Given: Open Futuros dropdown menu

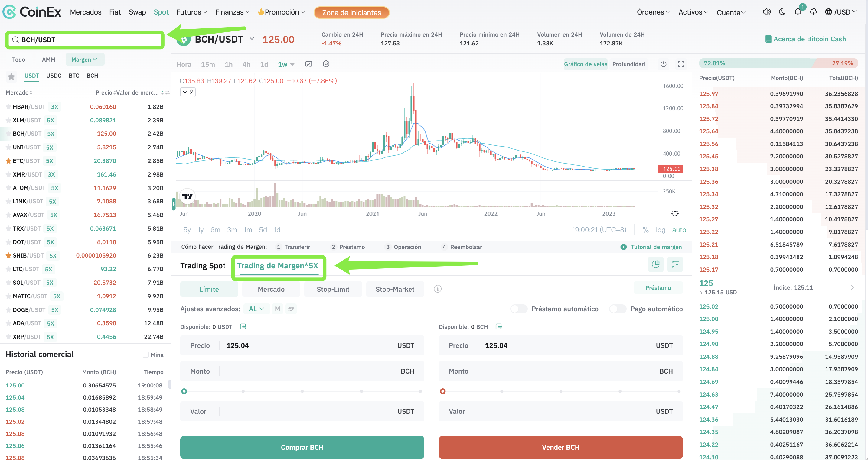Looking at the screenshot, I should tap(192, 12).
